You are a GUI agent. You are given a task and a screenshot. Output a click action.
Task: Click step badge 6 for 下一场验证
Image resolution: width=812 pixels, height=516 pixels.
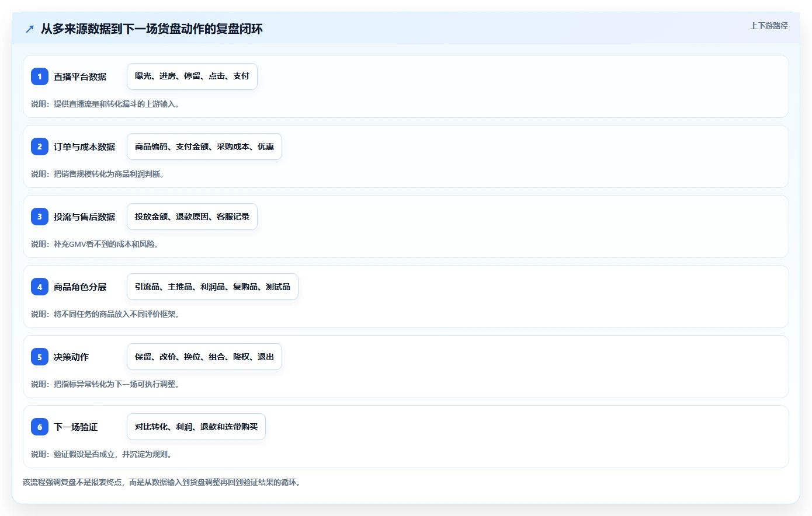(40, 427)
